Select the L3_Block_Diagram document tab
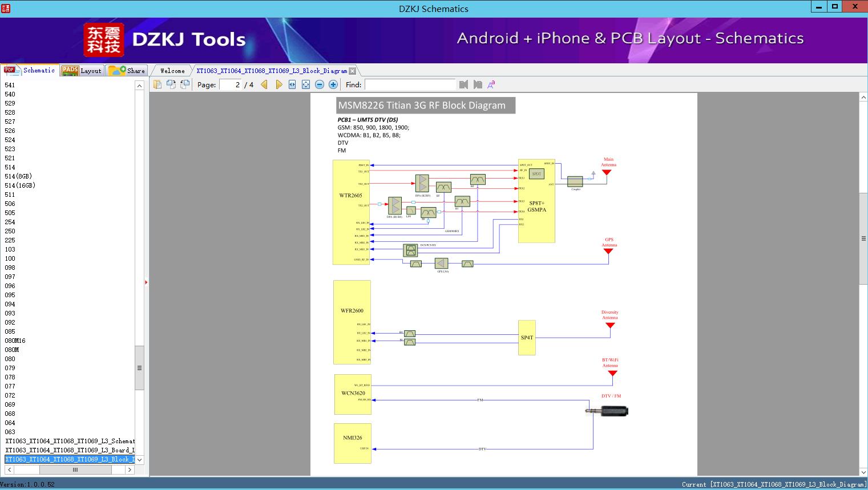 click(272, 71)
